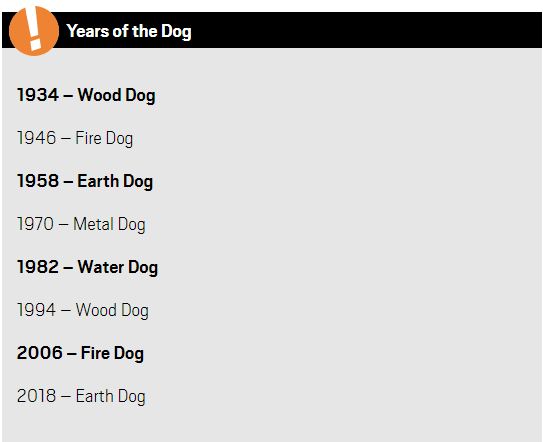
Task: Click the word 'Water' in the list
Action: 101,267
